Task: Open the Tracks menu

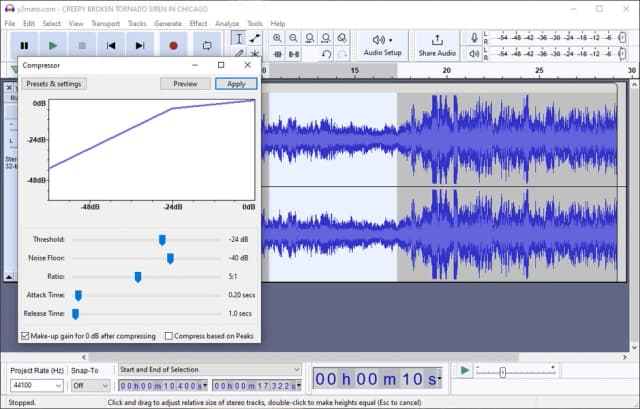Action: click(137, 24)
